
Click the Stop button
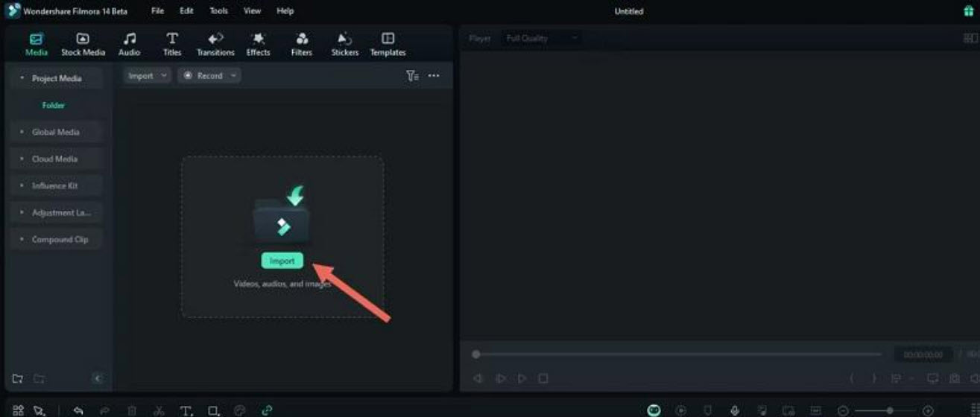point(543,379)
